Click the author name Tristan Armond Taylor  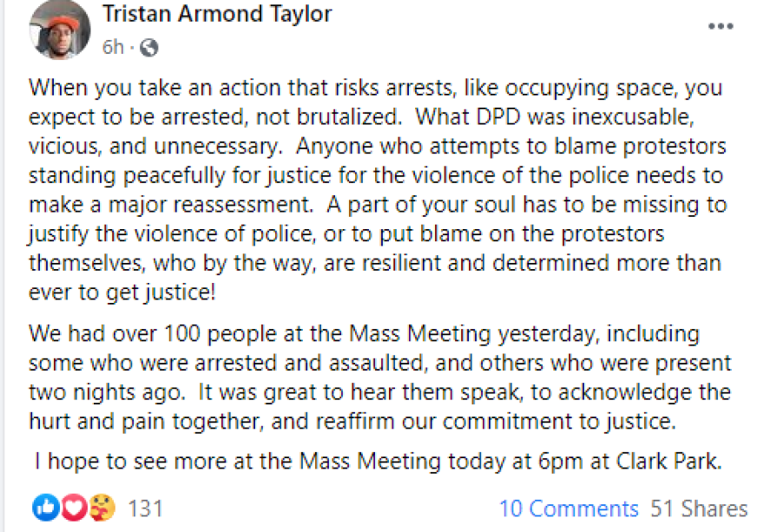pos(217,14)
